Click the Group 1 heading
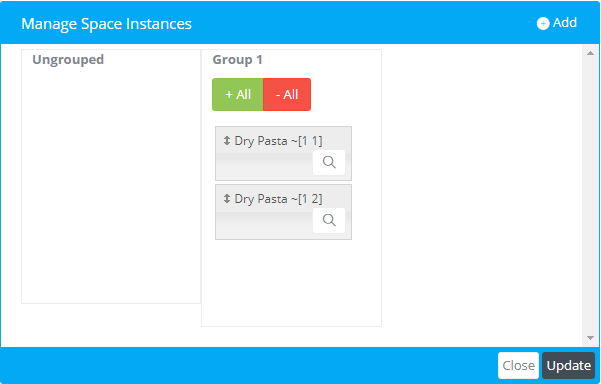601x384 pixels. [237, 59]
